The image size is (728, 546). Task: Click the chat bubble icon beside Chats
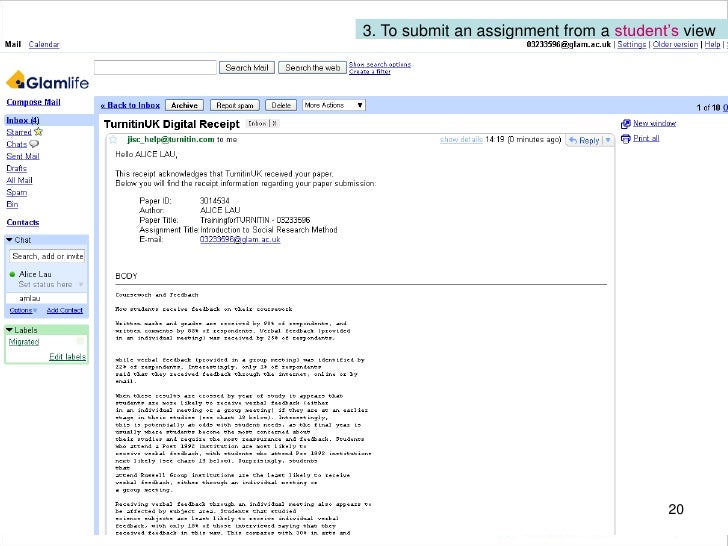(34, 144)
